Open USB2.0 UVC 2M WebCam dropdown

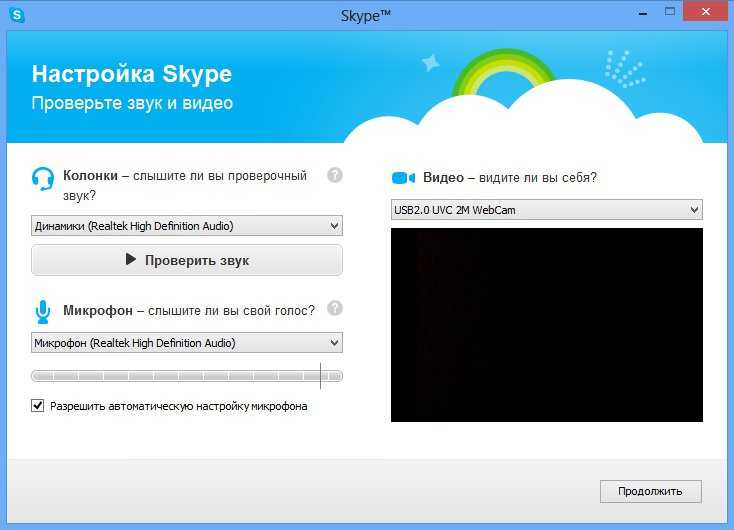click(x=547, y=210)
